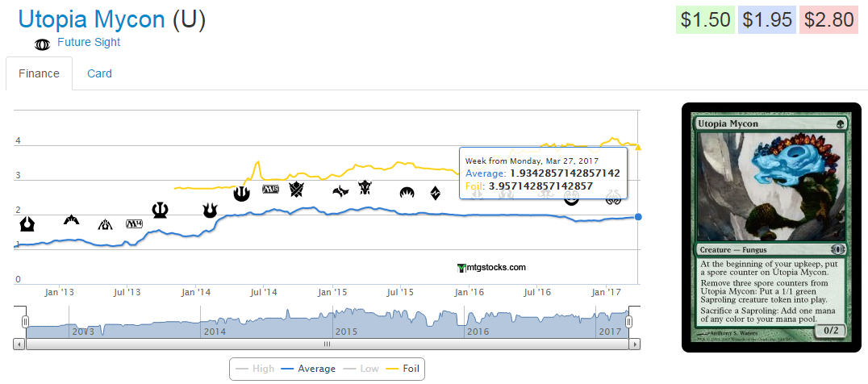Viewport: 868px width, 384px height.
Task: Open the Future Sight set link
Action: click(x=89, y=42)
